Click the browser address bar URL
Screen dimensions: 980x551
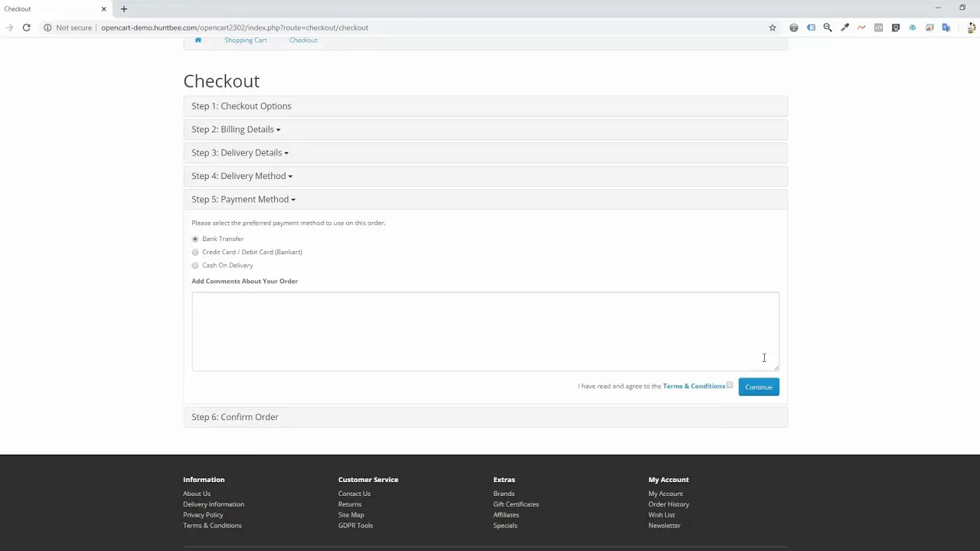point(235,28)
